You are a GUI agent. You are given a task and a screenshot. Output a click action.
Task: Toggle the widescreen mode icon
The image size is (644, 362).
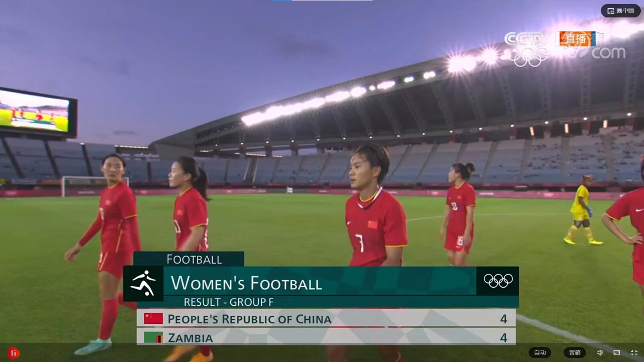click(617, 353)
